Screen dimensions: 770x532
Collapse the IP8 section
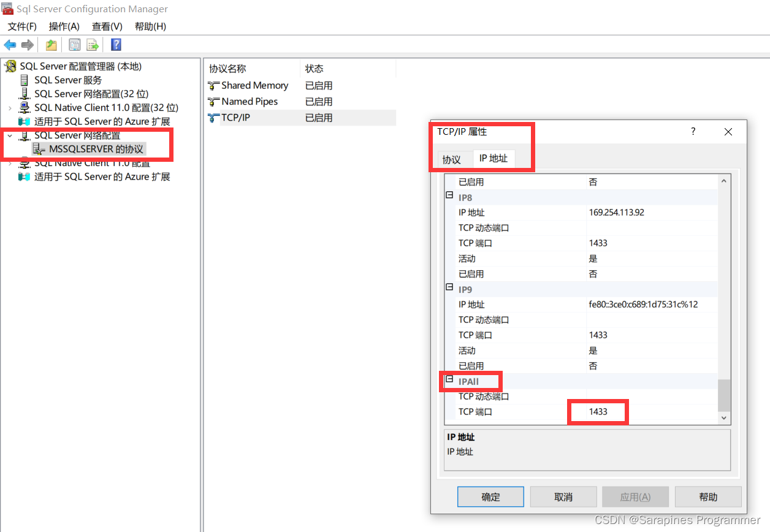(x=449, y=196)
